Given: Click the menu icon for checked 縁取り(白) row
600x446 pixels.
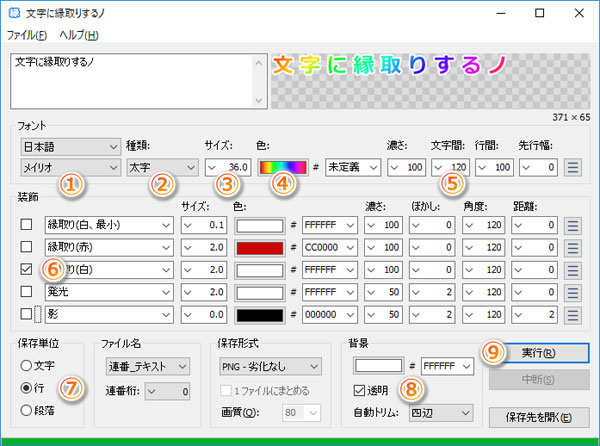Looking at the screenshot, I should [x=573, y=270].
